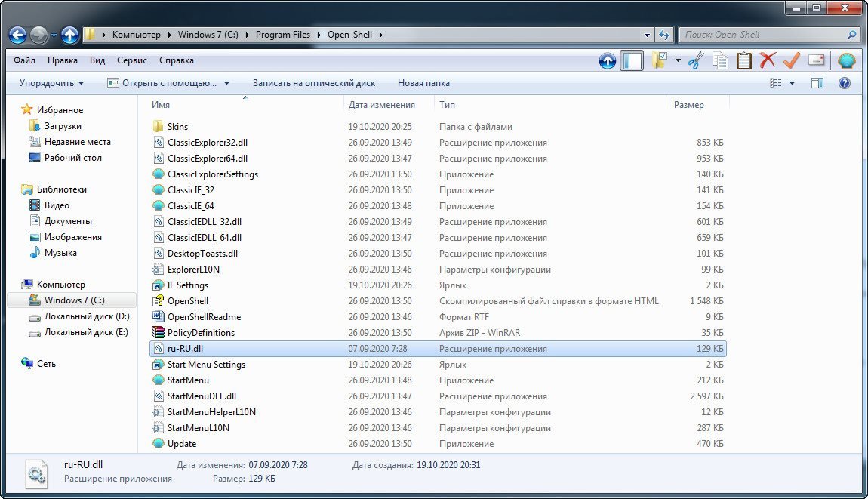
Task: Open the Файл menu
Action: 24,60
